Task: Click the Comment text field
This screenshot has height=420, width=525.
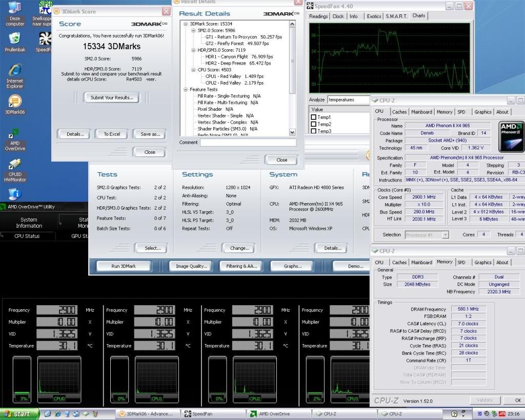Action: click(x=248, y=143)
